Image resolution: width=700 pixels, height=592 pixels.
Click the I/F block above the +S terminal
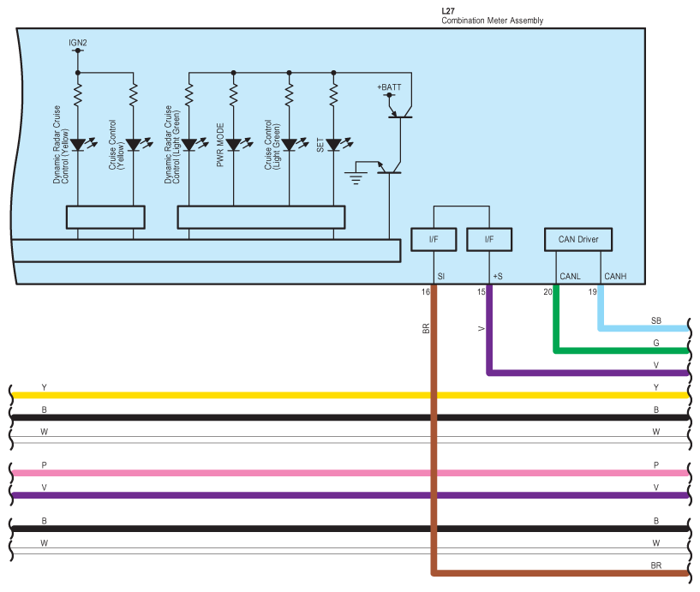tap(488, 239)
